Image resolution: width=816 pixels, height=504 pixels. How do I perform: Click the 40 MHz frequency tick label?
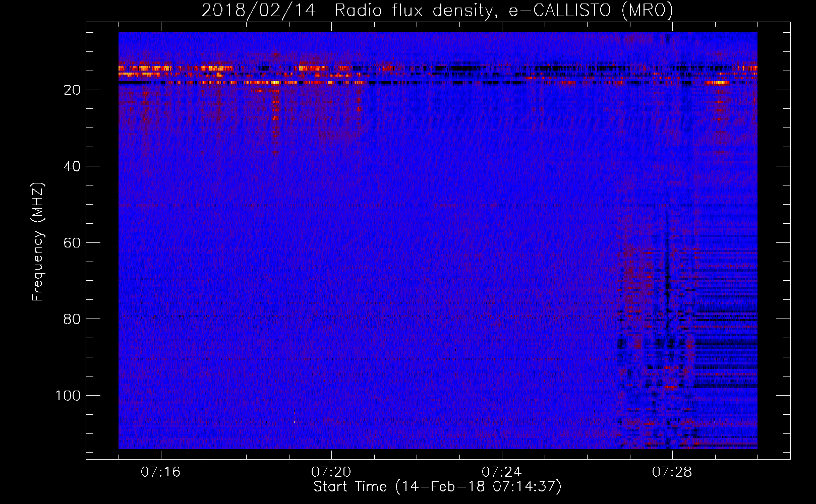(x=72, y=166)
